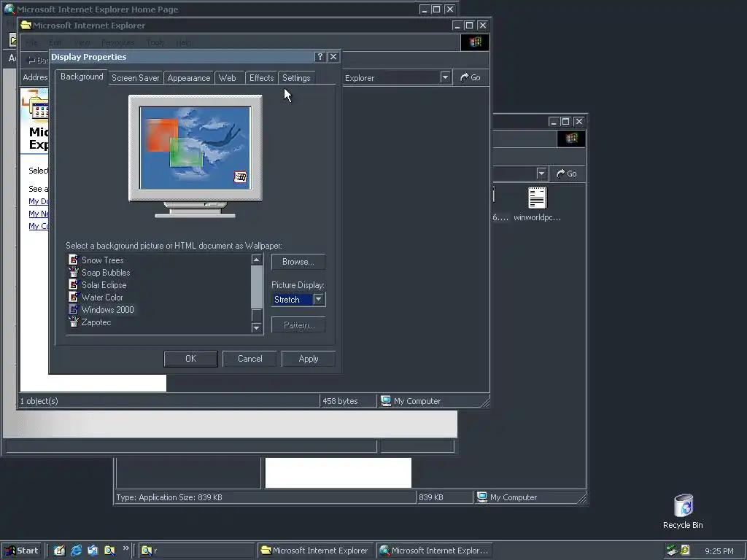Viewport: 747px width, 560px height.
Task: Close the Display Properties dialog
Action: [x=333, y=57]
